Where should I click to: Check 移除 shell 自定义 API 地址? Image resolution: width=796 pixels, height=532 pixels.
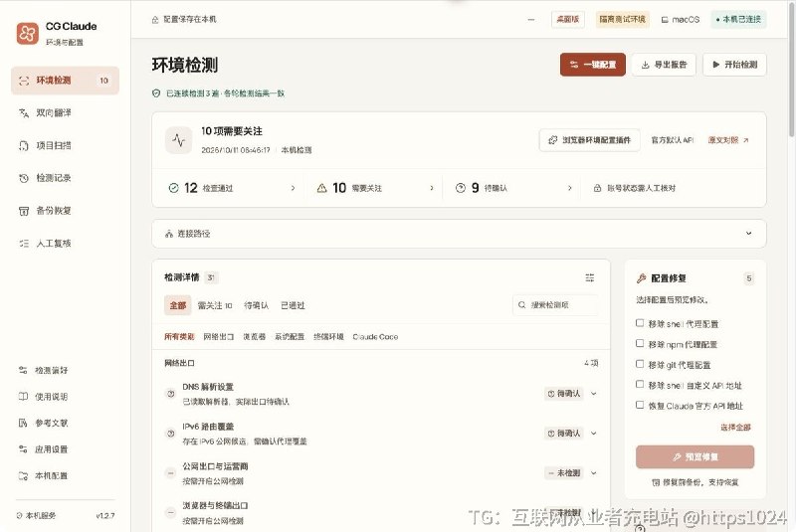[640, 385]
